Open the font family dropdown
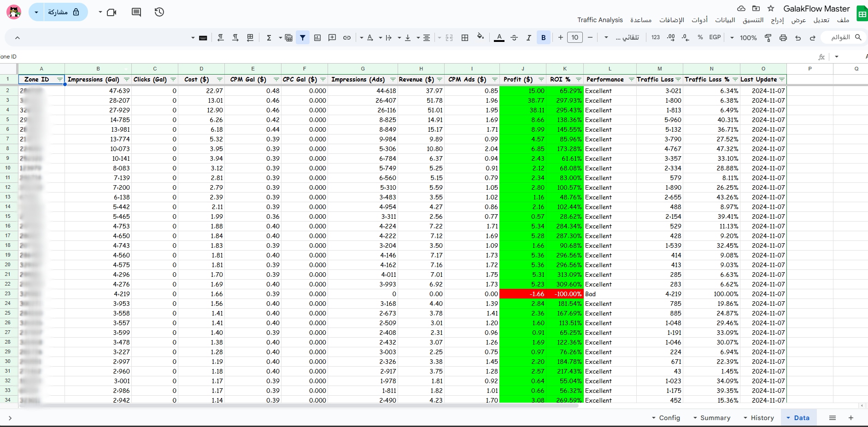868x427 pixels. pos(622,38)
